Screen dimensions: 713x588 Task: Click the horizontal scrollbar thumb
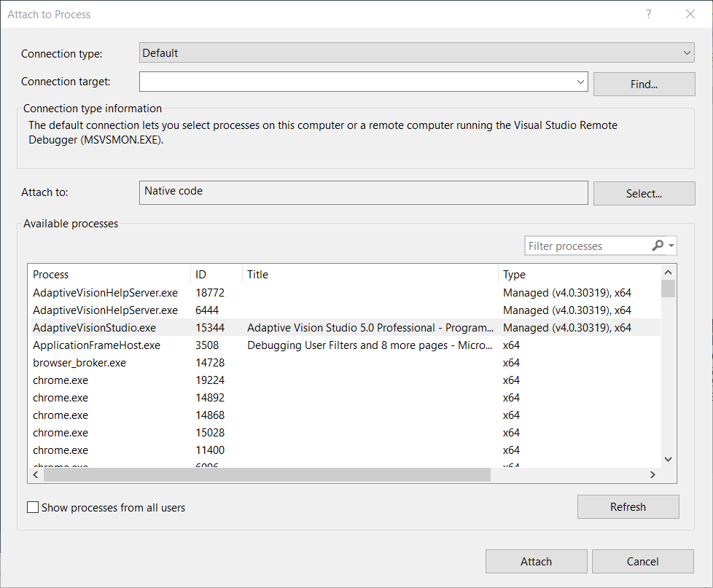coord(267,474)
